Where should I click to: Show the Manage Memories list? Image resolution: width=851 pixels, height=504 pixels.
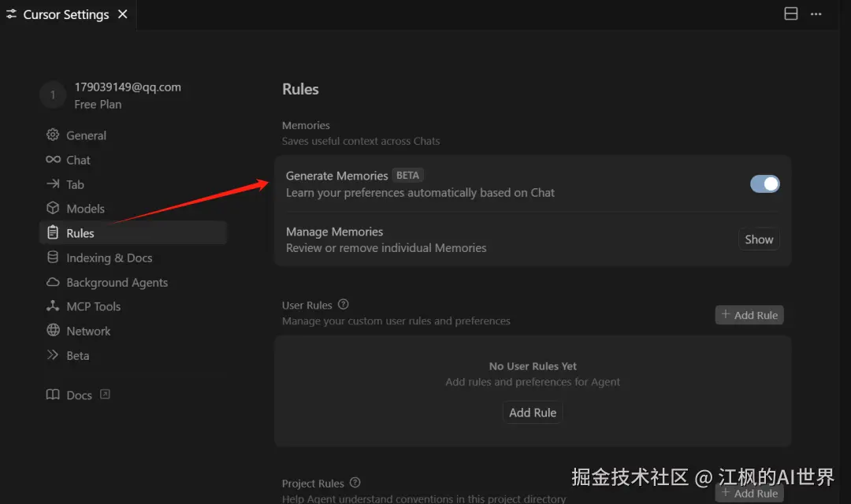(759, 239)
